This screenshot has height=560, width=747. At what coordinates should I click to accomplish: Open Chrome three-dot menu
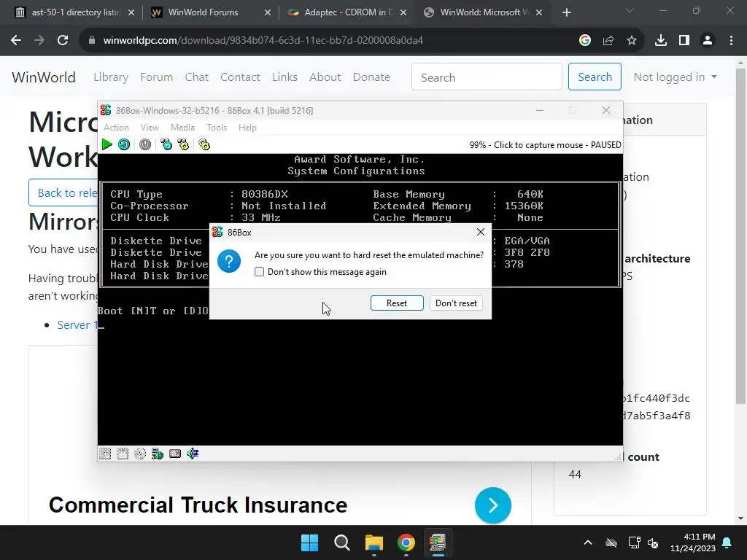pyautogui.click(x=731, y=41)
